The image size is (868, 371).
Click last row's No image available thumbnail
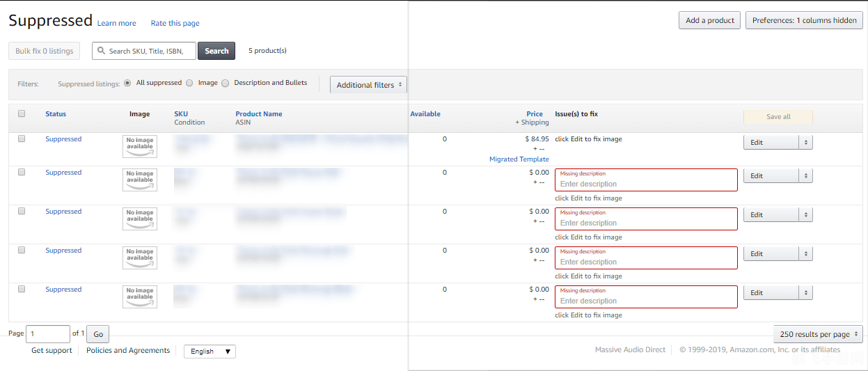(140, 297)
